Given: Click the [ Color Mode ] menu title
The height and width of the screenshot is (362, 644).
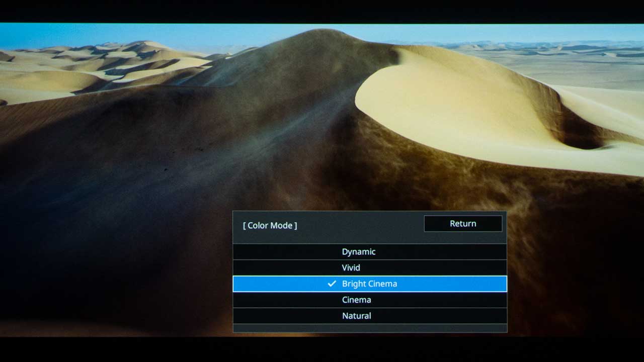Looking at the screenshot, I should pyautogui.click(x=270, y=226).
